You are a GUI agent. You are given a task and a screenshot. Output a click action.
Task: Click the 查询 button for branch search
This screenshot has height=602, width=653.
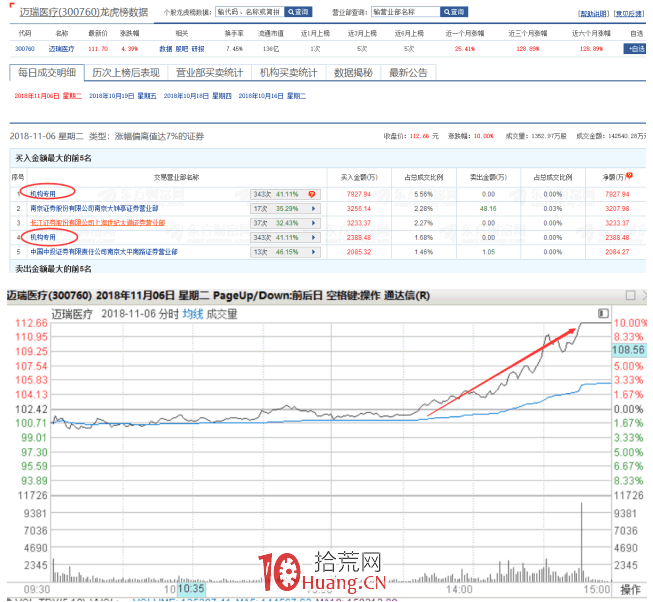pyautogui.click(x=454, y=12)
